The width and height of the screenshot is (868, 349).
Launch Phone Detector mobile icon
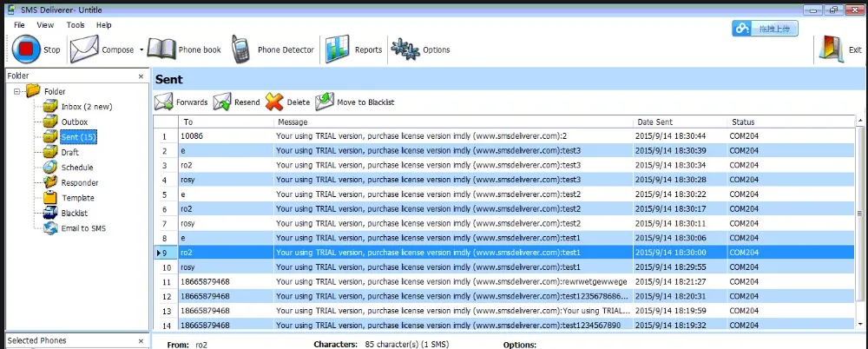(x=240, y=49)
